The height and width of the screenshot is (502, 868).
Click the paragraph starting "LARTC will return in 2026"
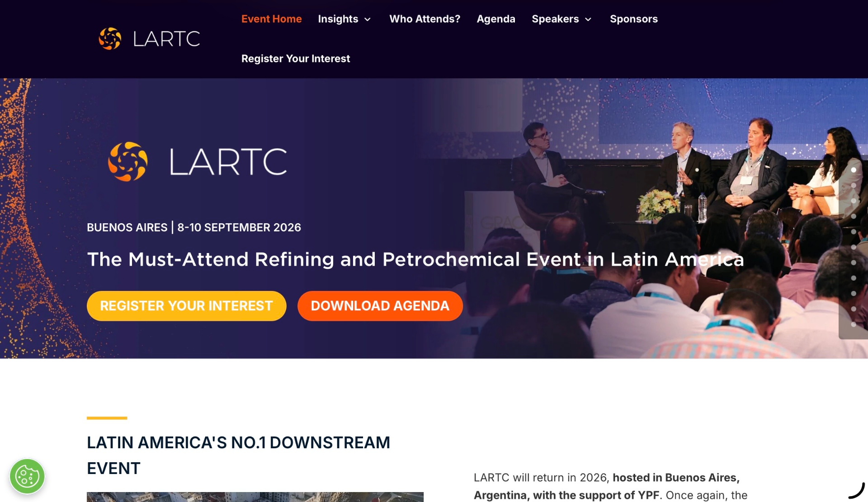tap(610, 486)
